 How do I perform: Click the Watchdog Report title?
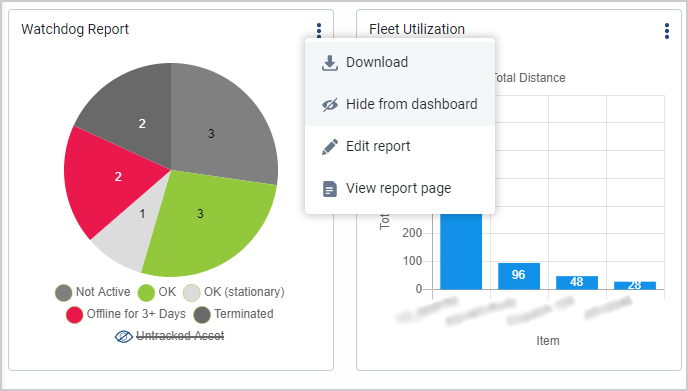(x=75, y=29)
